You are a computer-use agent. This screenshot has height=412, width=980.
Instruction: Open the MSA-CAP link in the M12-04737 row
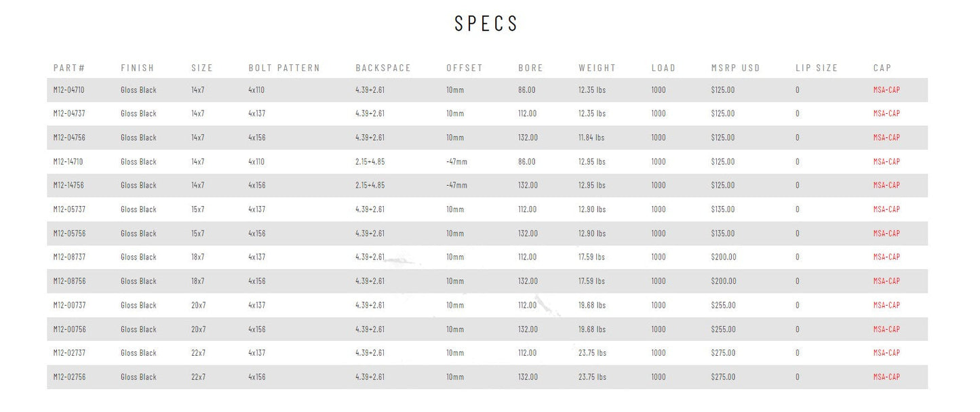click(x=886, y=114)
